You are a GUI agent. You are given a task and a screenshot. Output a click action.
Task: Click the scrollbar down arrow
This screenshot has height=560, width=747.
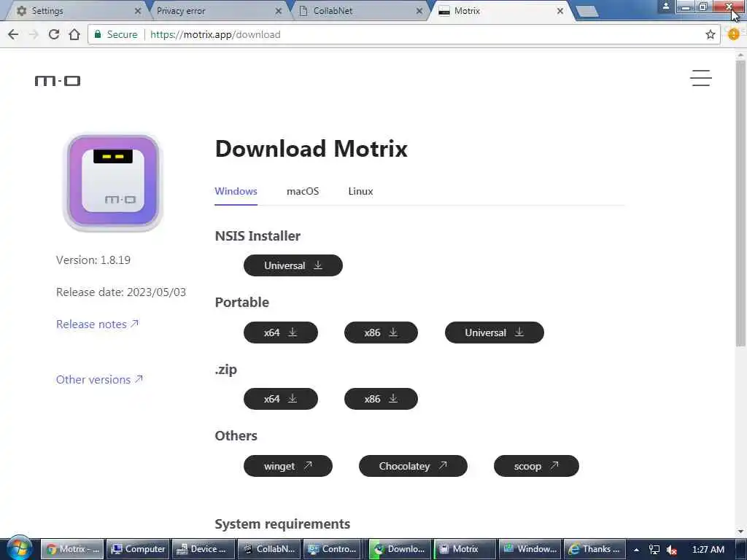pos(740,532)
